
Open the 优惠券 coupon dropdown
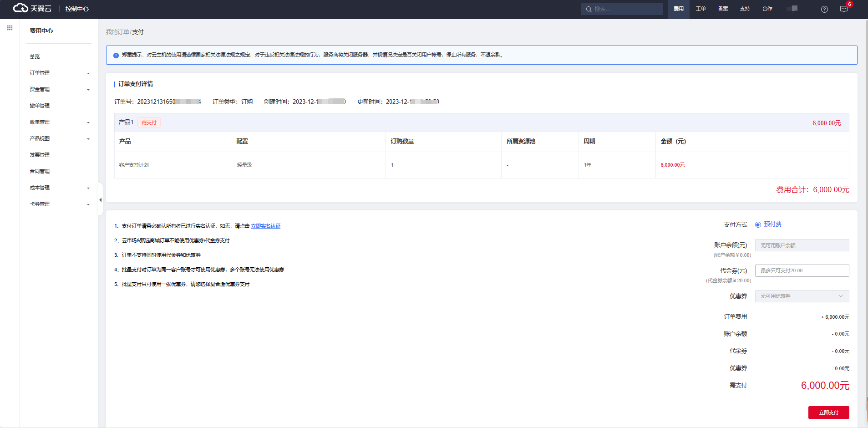802,296
